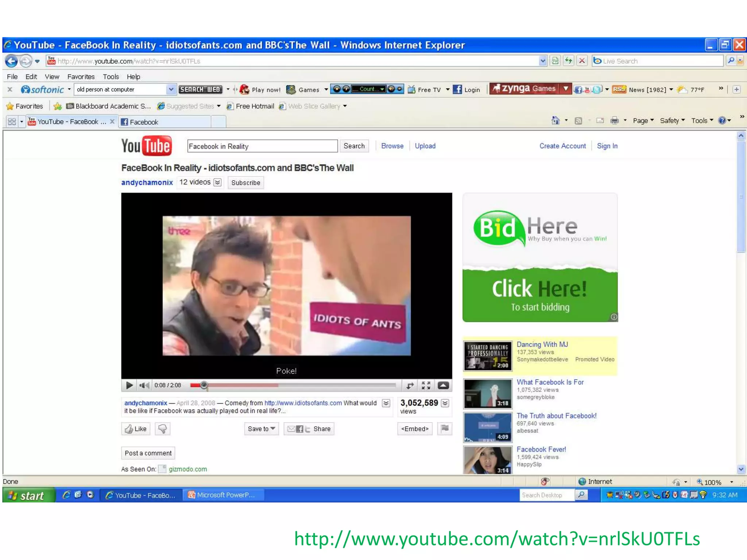This screenshot has height=560, width=747.
Task: Open the Create Account link
Action: point(562,146)
